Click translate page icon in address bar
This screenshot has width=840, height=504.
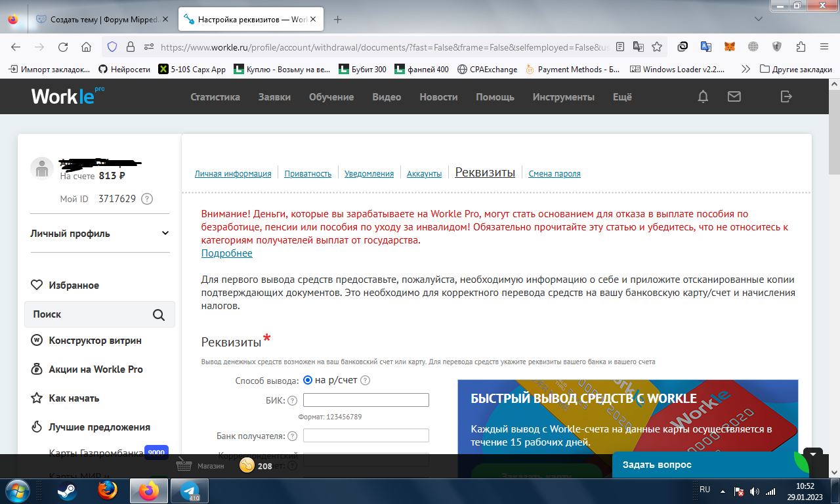(x=639, y=47)
